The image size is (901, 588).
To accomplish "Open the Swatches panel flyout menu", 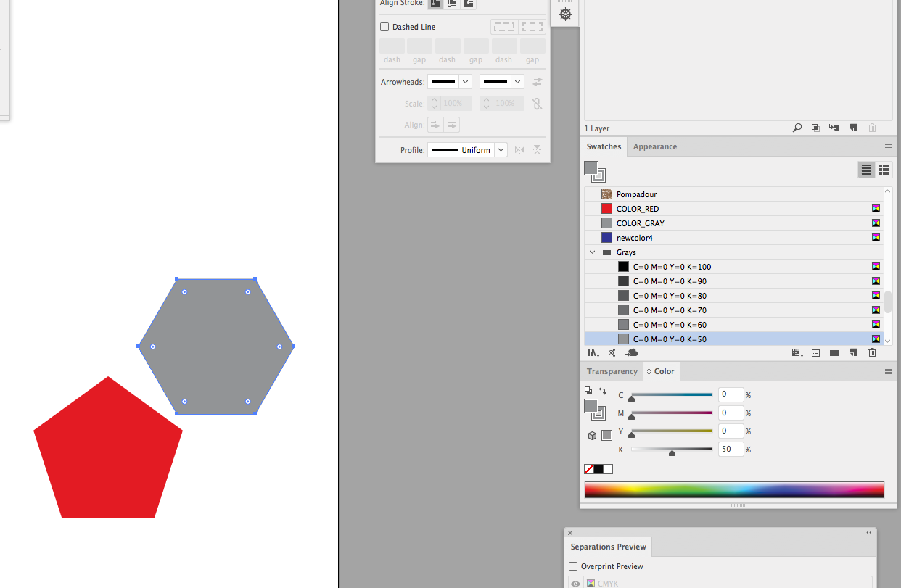I will [888, 146].
